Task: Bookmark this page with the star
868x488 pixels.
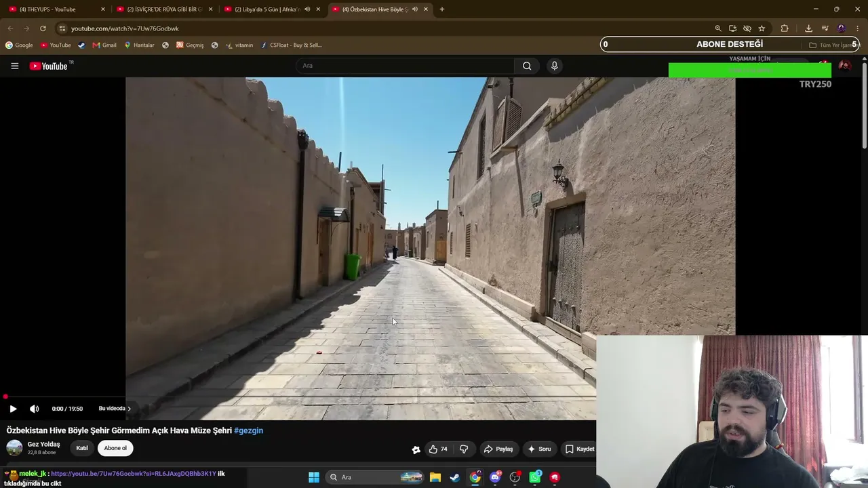Action: coord(762,28)
